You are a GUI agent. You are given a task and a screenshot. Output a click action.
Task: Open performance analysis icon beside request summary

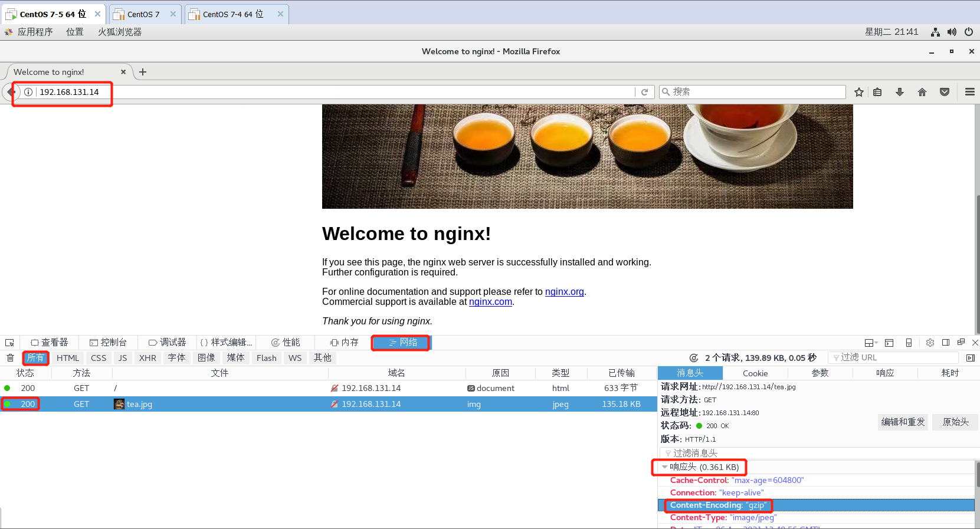click(x=694, y=358)
